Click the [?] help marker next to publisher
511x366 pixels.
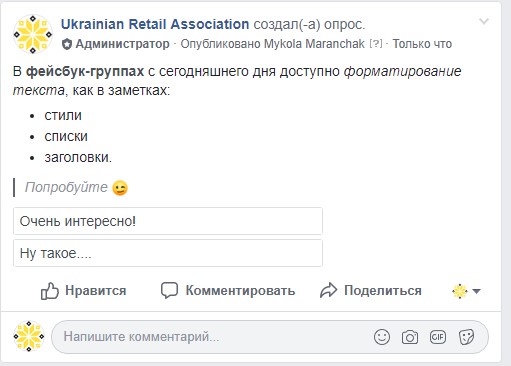tap(376, 44)
